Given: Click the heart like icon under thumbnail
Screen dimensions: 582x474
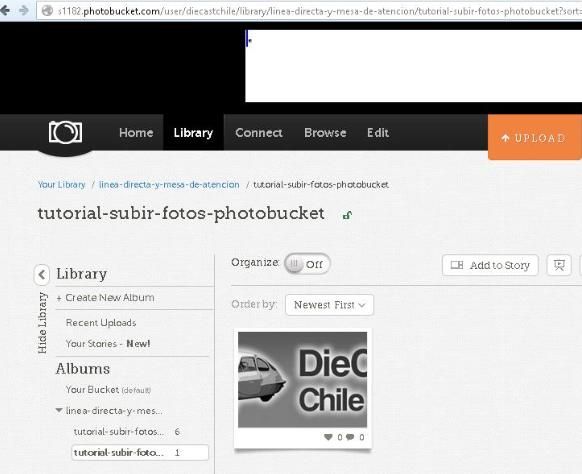Looking at the screenshot, I should 328,437.
